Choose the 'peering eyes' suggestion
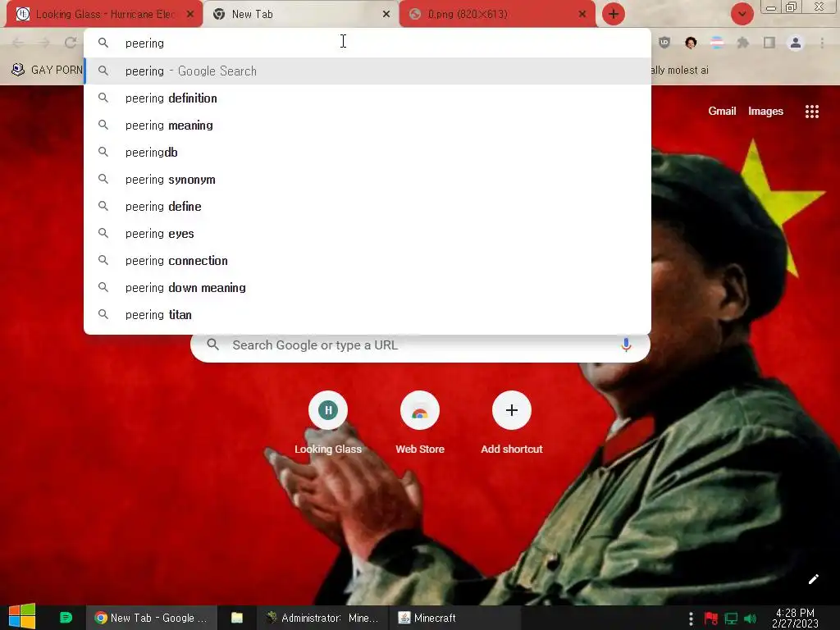This screenshot has width=840, height=630. [367, 234]
